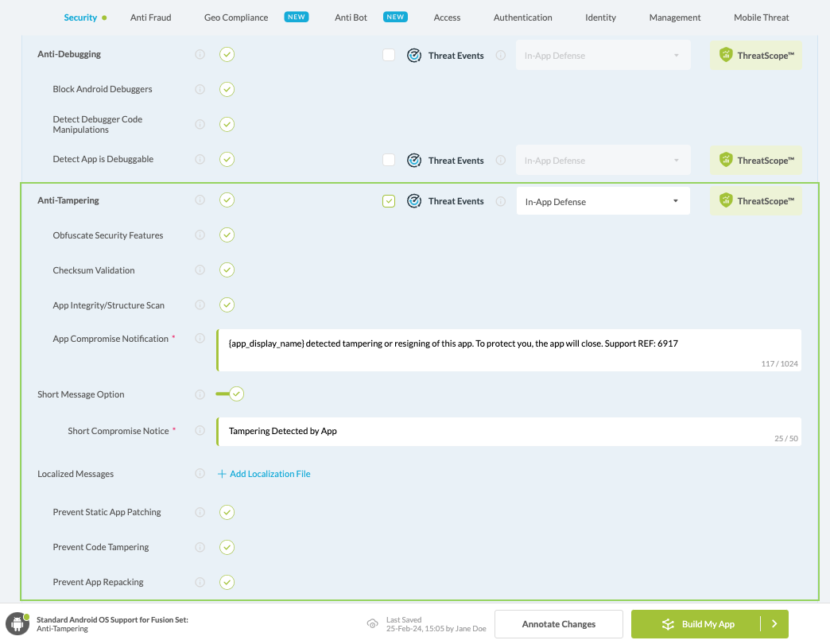This screenshot has height=644, width=830.
Task: Click Threat Events radar icon for Anti-Tampering
Action: [413, 201]
